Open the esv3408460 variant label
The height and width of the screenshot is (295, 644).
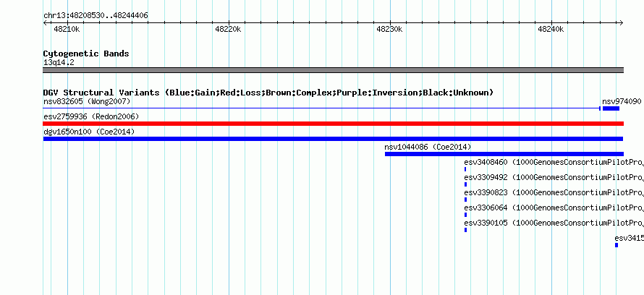pos(554,162)
